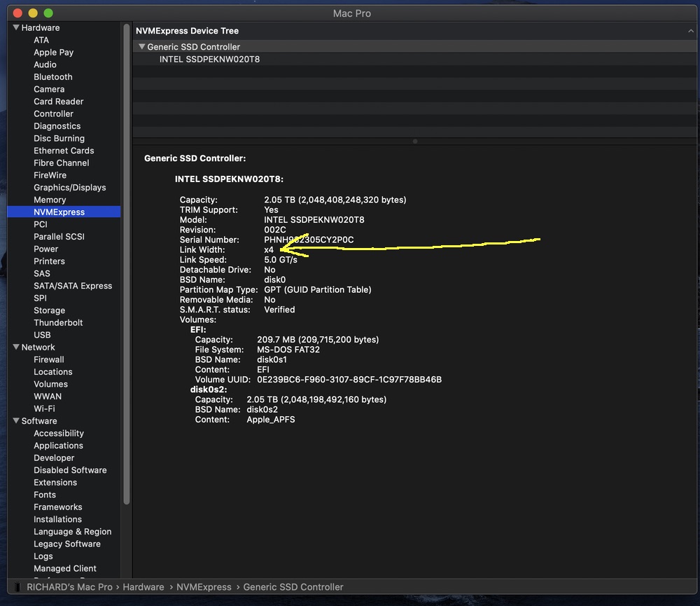Viewport: 700px width, 606px height.
Task: Select INTEL SSDPEKNW020T8 in the device tree
Action: pyautogui.click(x=209, y=60)
